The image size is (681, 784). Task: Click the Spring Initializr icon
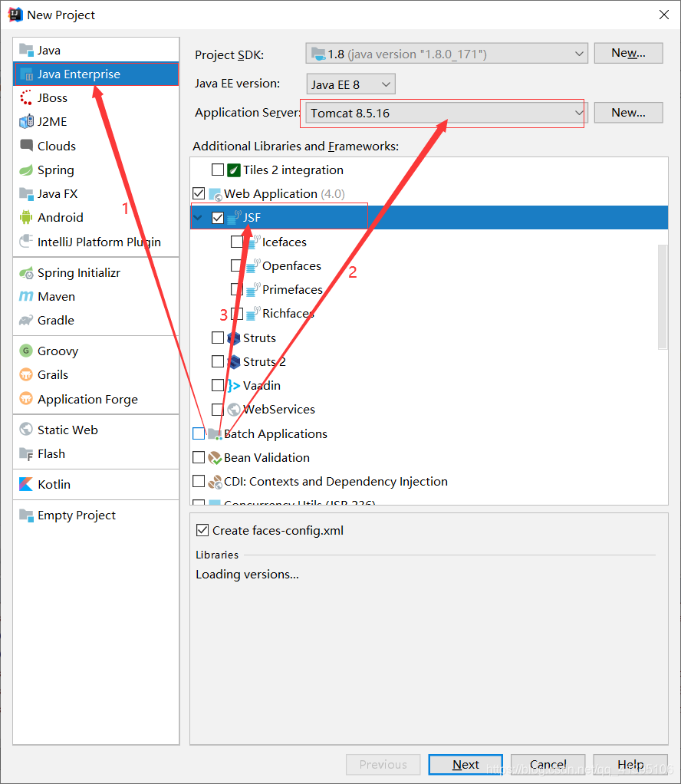click(x=26, y=272)
